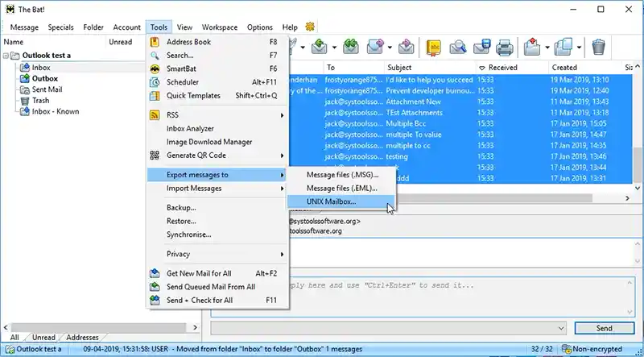Open Address Book from Tools menu
The width and height of the screenshot is (644, 357).
coord(218,42)
